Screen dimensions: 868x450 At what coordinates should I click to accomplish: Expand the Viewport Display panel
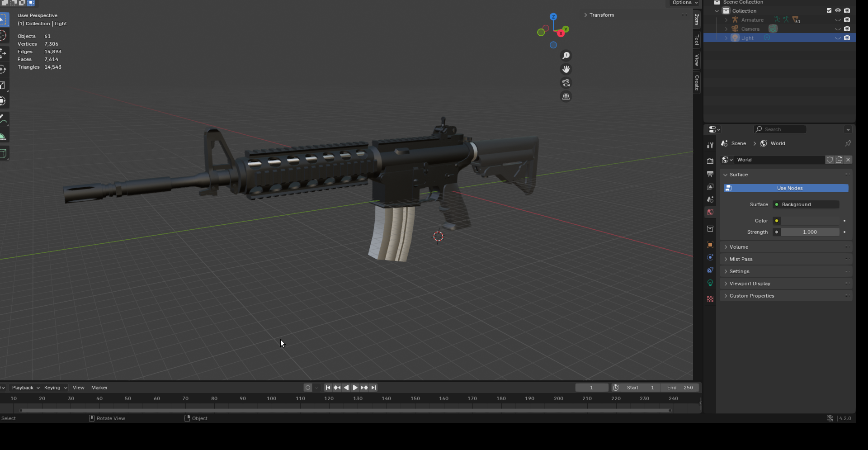[x=786, y=284]
